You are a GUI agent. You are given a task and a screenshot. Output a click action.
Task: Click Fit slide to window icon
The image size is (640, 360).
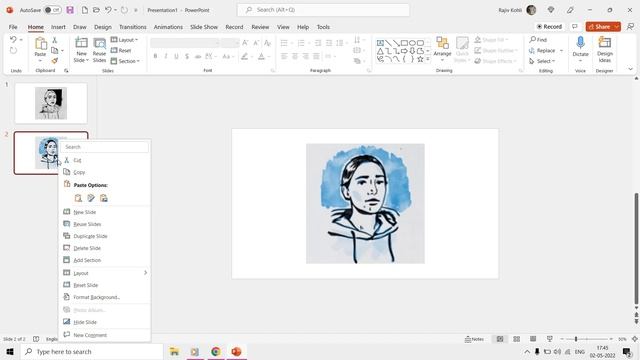pos(634,339)
